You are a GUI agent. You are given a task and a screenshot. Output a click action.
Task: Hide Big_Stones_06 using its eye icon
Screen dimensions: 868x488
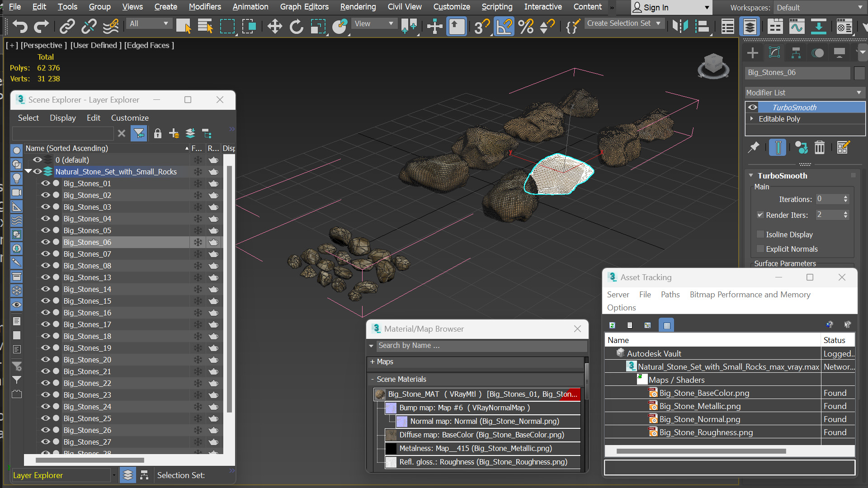click(46, 242)
